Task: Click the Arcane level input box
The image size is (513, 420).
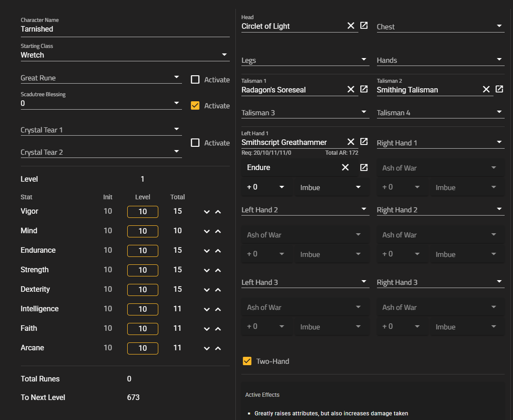Action: [x=143, y=348]
